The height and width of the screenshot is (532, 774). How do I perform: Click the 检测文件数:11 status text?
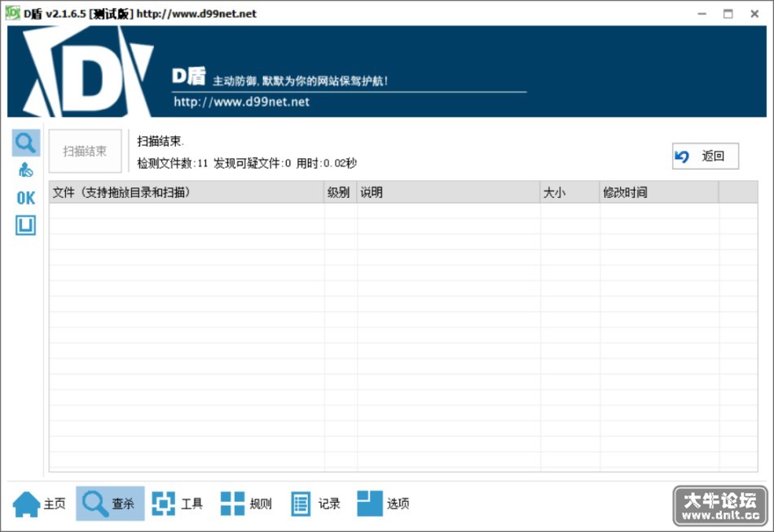coord(173,164)
